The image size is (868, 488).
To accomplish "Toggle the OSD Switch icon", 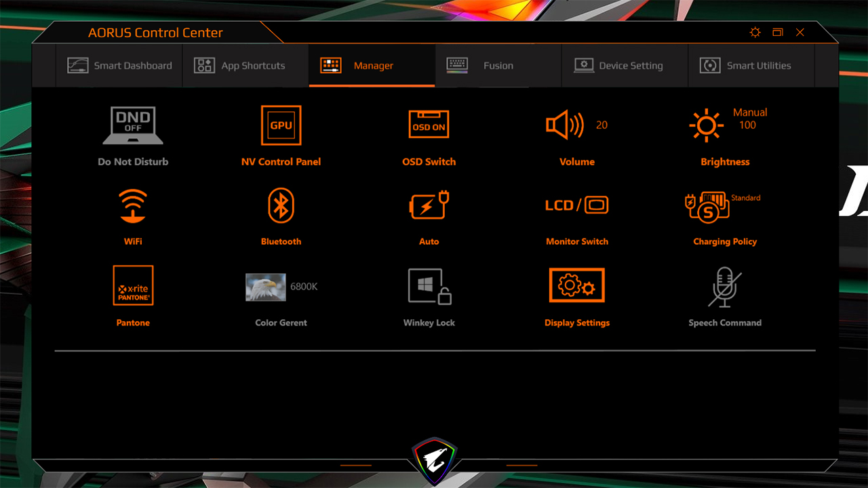I will [429, 125].
